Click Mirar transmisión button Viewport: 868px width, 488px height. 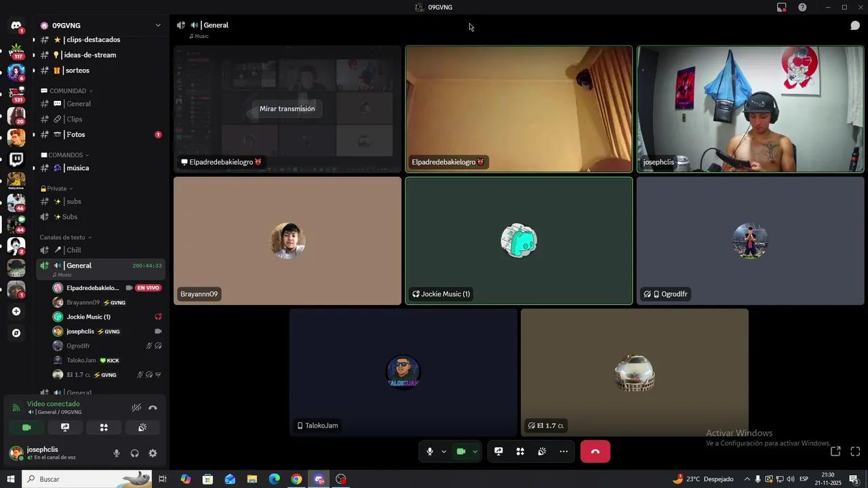coord(288,108)
